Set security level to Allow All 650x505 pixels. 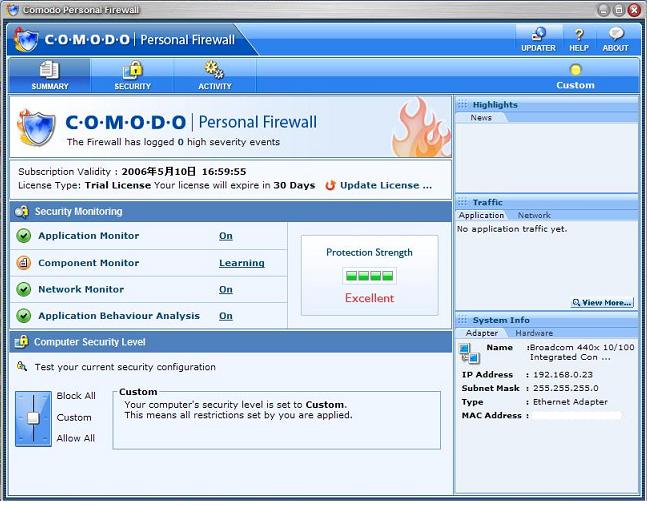76,439
